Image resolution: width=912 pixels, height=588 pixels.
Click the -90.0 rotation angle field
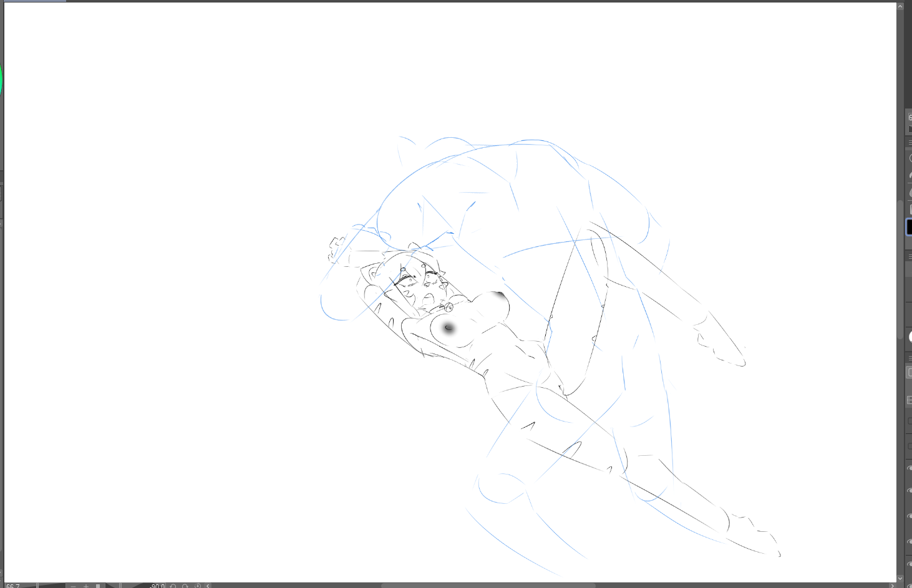pos(157,586)
